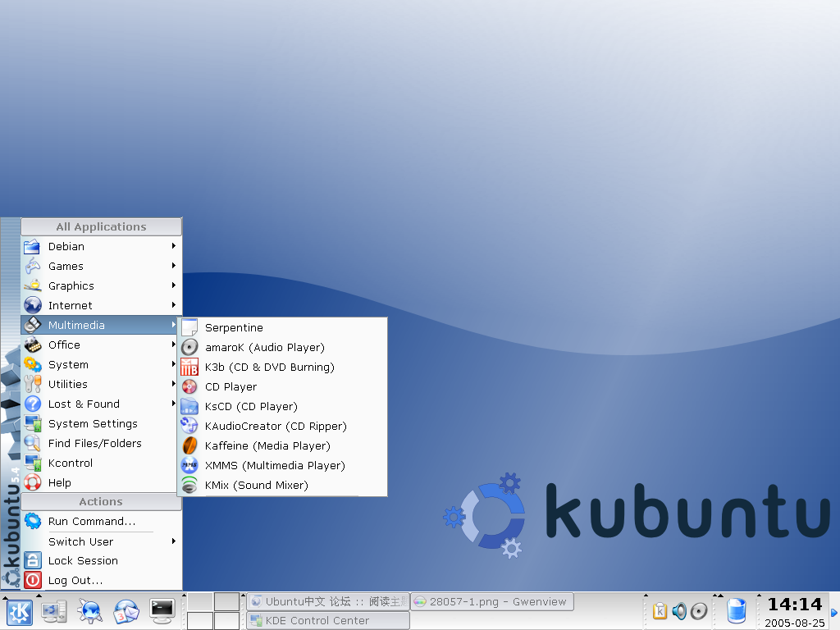840x630 pixels.
Task: Click the red Log Out power icon
Action: click(33, 580)
